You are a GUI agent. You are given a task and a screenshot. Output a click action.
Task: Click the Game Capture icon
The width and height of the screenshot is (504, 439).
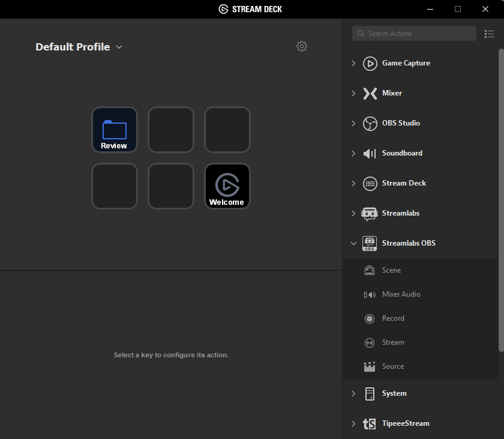(x=370, y=63)
